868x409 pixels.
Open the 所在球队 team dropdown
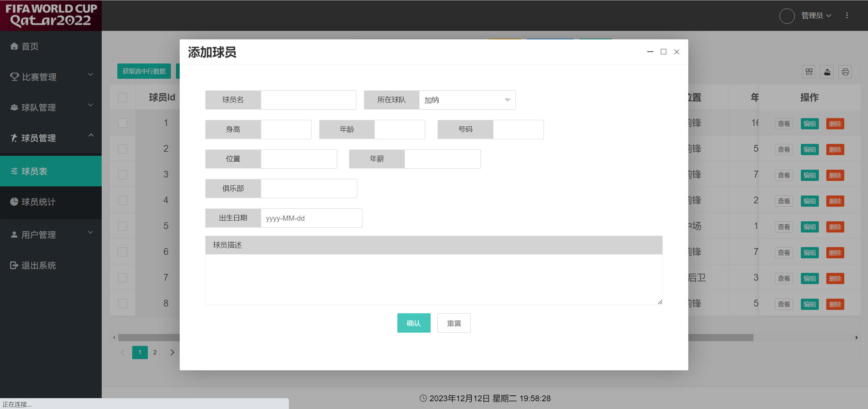pos(467,100)
